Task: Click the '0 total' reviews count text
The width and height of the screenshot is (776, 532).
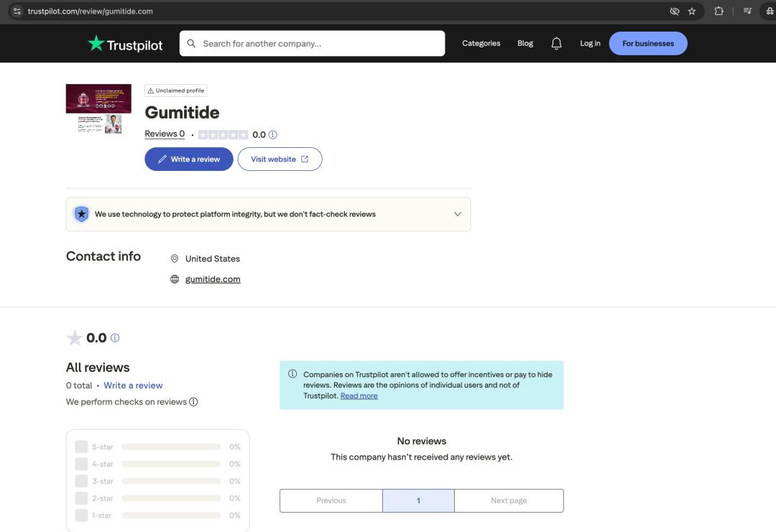Action: coord(79,386)
